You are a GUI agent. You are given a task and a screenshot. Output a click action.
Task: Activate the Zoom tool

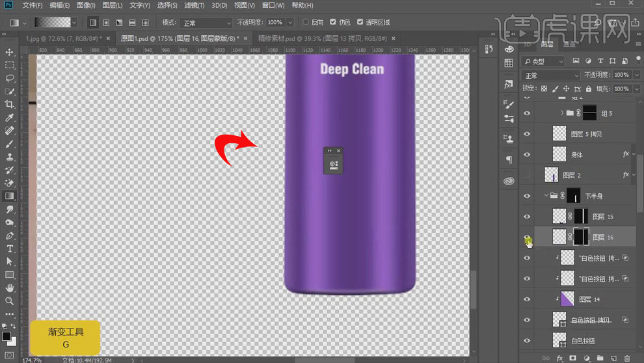point(10,301)
